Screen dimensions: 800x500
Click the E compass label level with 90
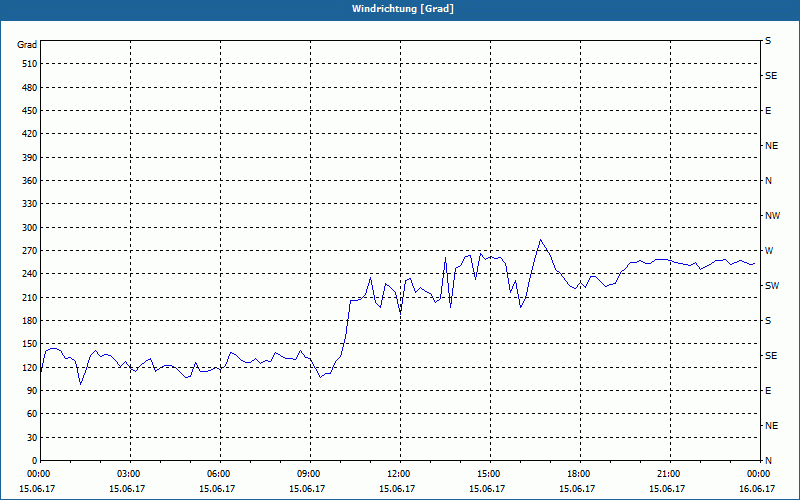pos(768,391)
